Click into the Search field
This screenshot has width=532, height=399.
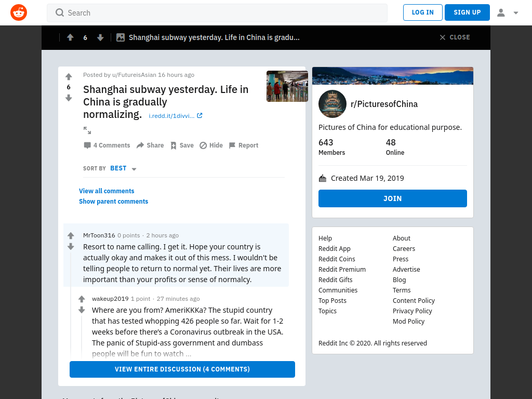coord(217,13)
